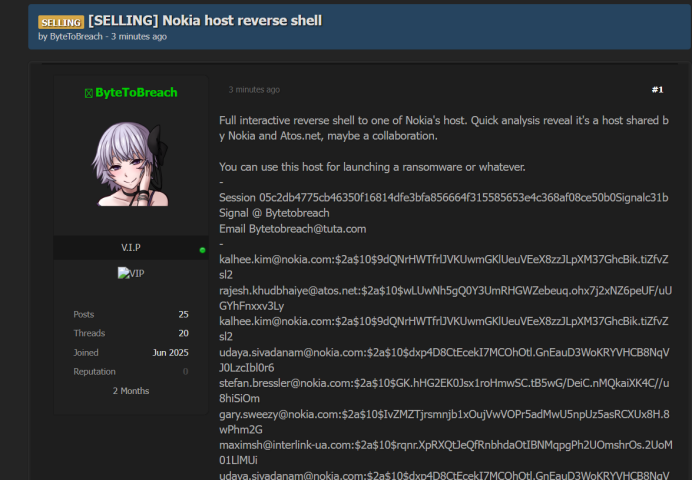Click the Threads label in user stats

click(89, 333)
